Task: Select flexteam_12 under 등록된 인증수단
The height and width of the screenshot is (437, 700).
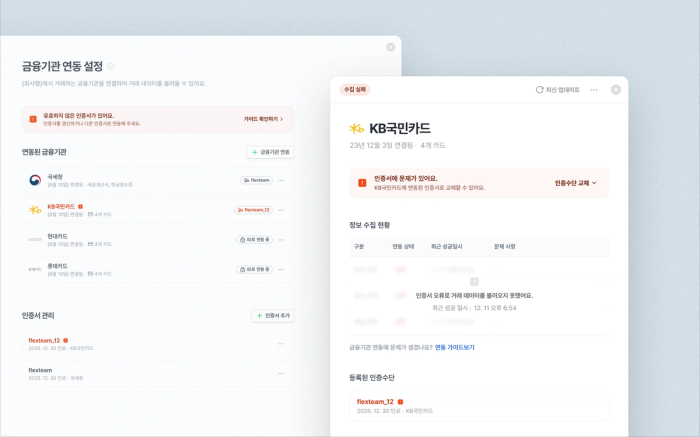Action: point(479,406)
